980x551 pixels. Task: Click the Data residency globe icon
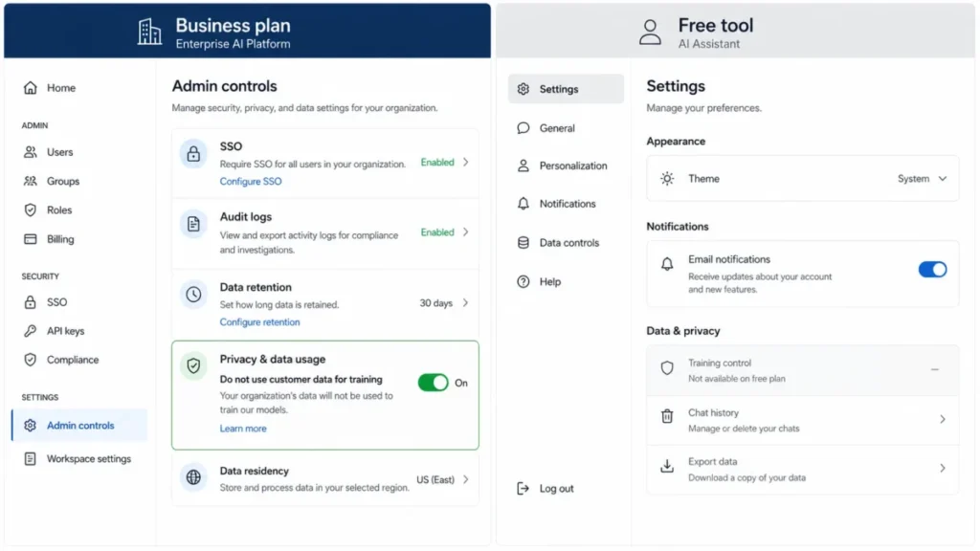(x=193, y=477)
